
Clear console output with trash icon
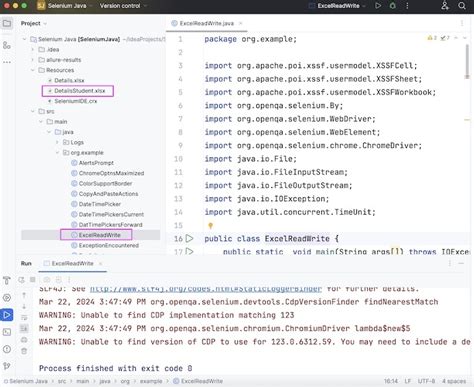24,351
